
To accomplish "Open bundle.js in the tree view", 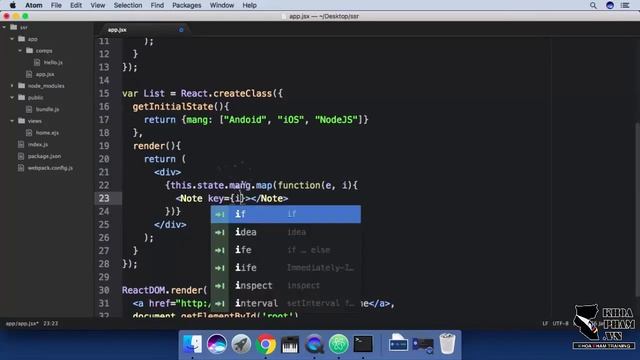I will tap(47, 109).
